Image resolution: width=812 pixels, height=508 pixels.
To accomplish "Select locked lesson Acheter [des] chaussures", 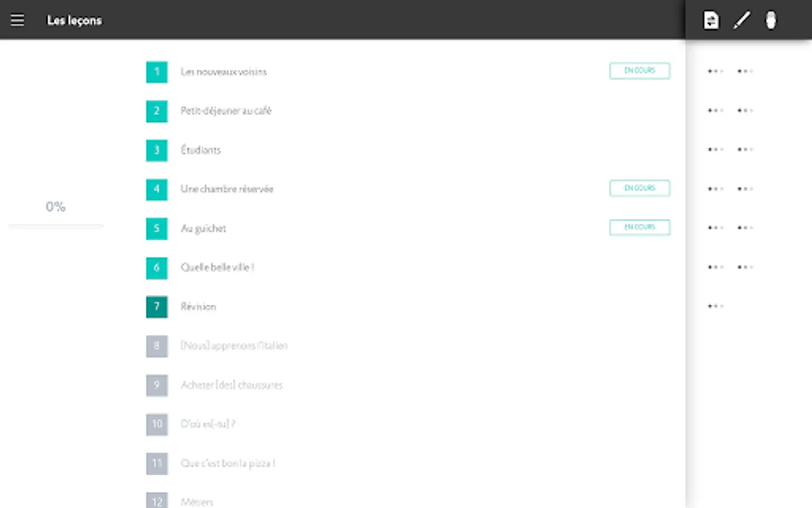I will coord(231,385).
